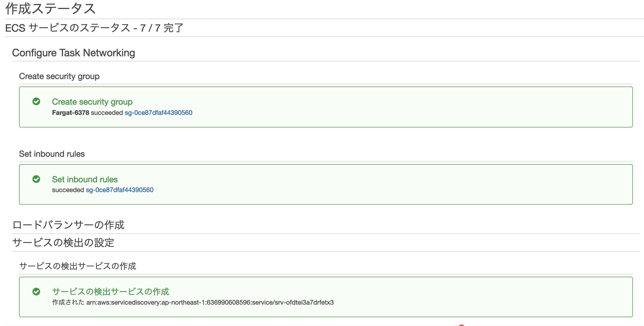Click the green Set inbound rules status title
The height and width of the screenshot is (326, 644).
85,179
